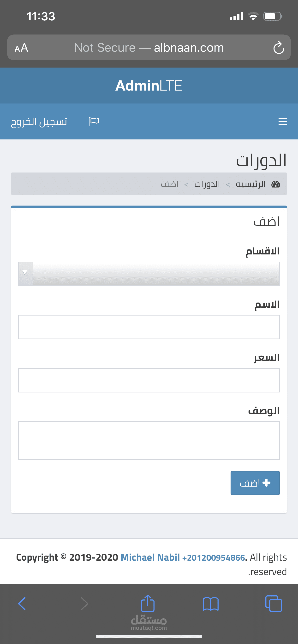Open the Michael Nabil footer link

pyautogui.click(x=150, y=557)
